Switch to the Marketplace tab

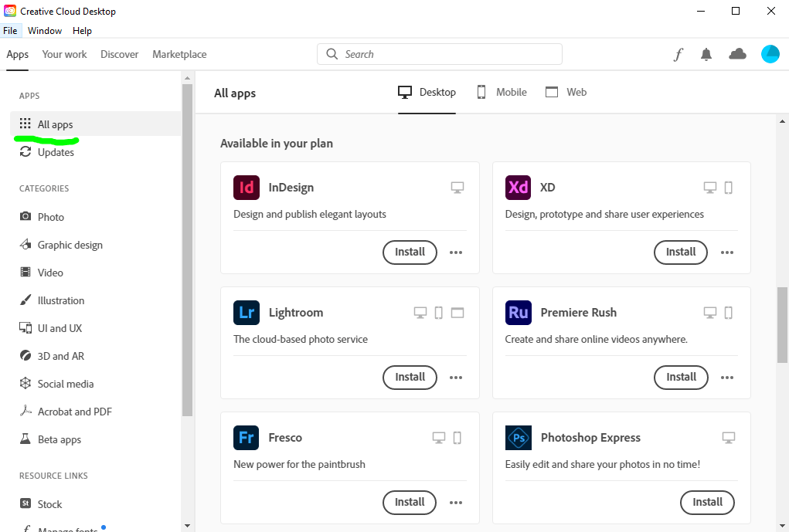click(x=179, y=54)
